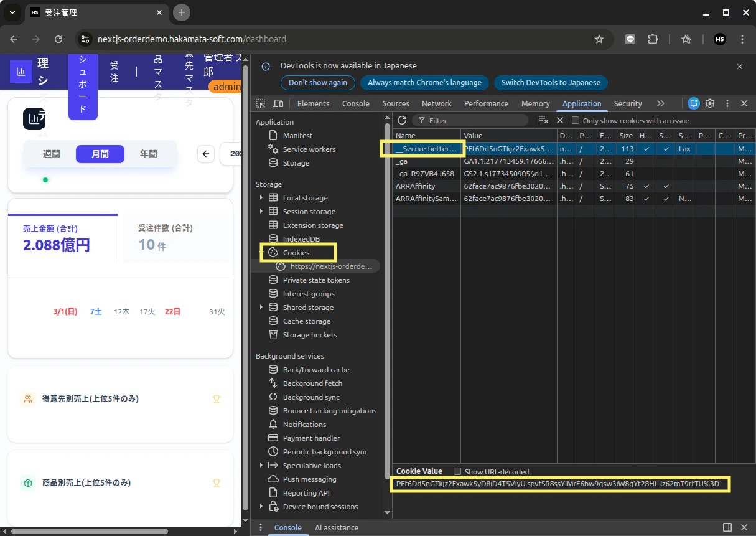Switch to the Console tab

(356, 103)
